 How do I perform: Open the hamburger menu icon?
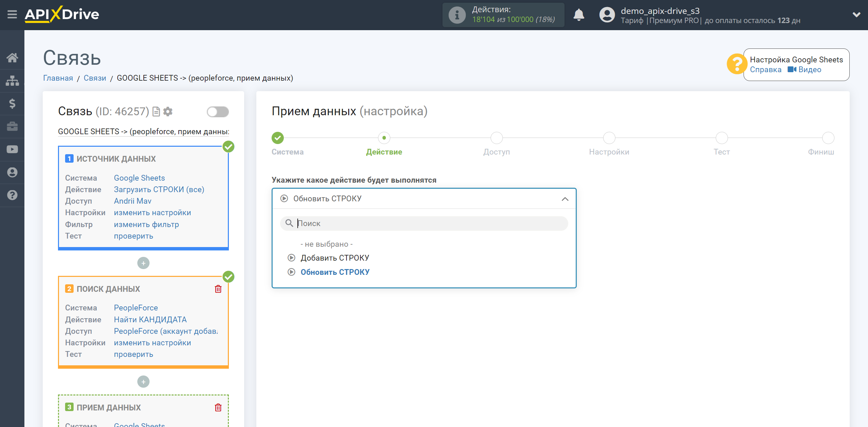click(12, 15)
